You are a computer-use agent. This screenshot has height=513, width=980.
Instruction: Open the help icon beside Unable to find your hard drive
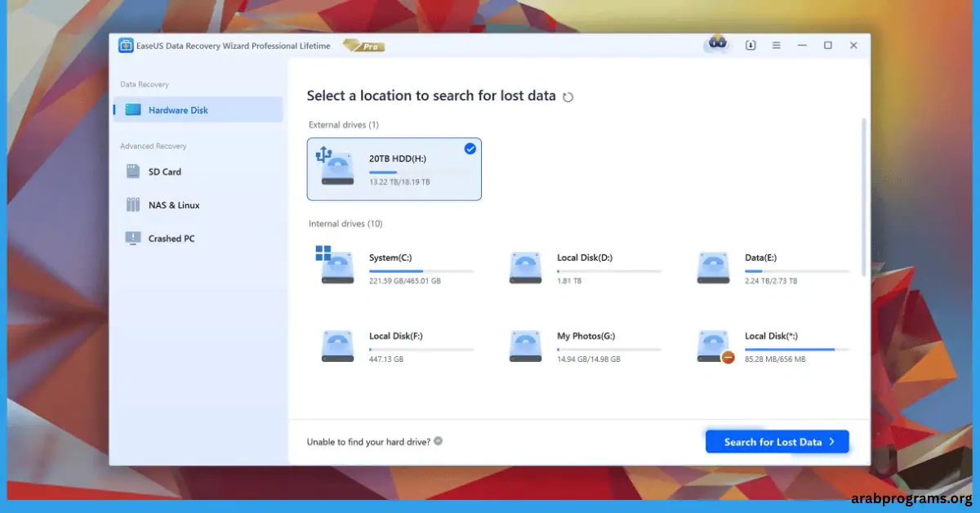[439, 441]
